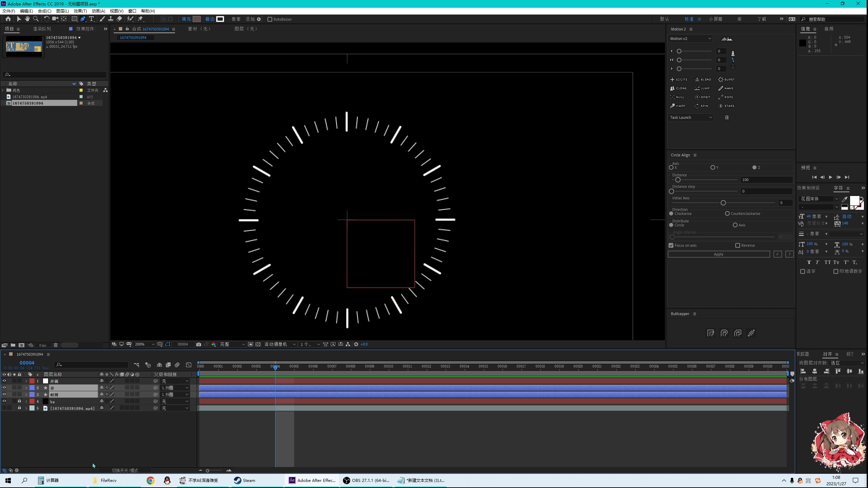Hide the bg layer eye toggle
The image size is (868, 488).
(x=4, y=401)
